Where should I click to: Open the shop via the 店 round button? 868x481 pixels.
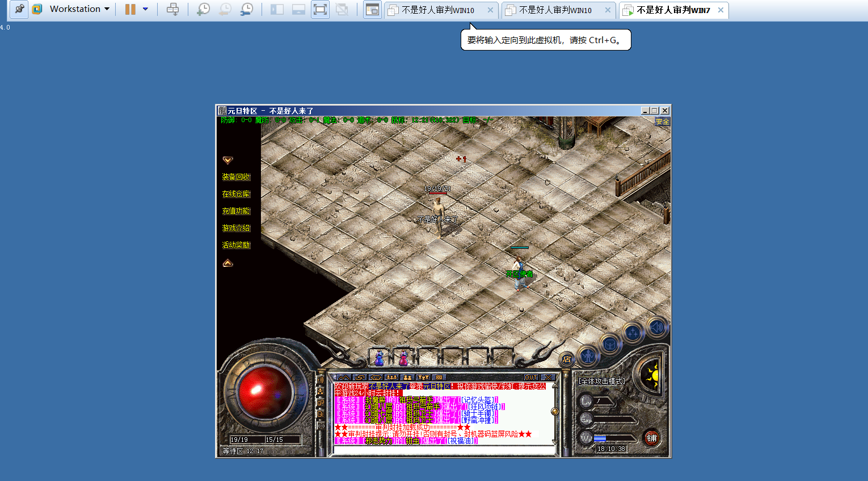tap(567, 358)
